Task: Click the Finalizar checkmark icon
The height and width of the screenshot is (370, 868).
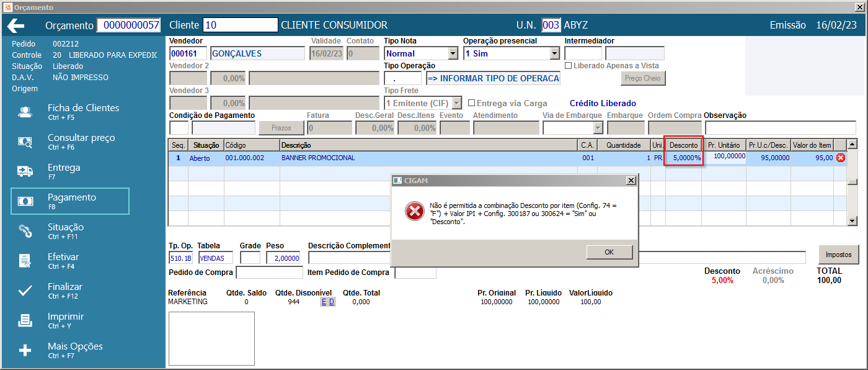Action: click(25, 291)
